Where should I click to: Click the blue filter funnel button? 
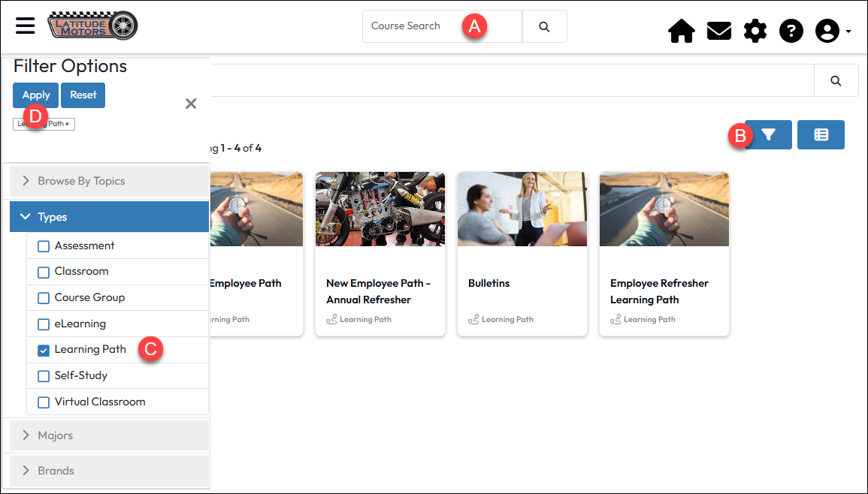pos(768,135)
